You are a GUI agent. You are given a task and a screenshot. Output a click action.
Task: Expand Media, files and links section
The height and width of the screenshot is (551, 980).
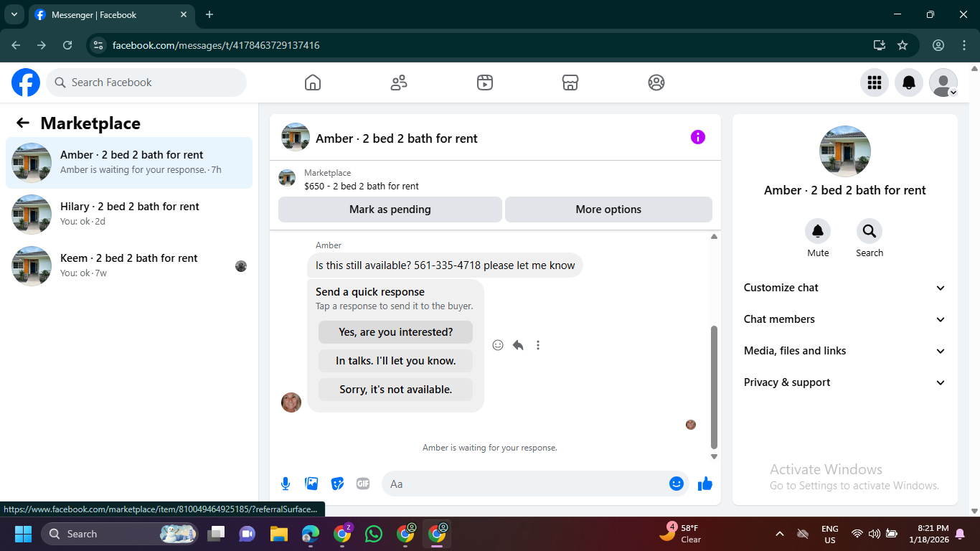(x=845, y=351)
